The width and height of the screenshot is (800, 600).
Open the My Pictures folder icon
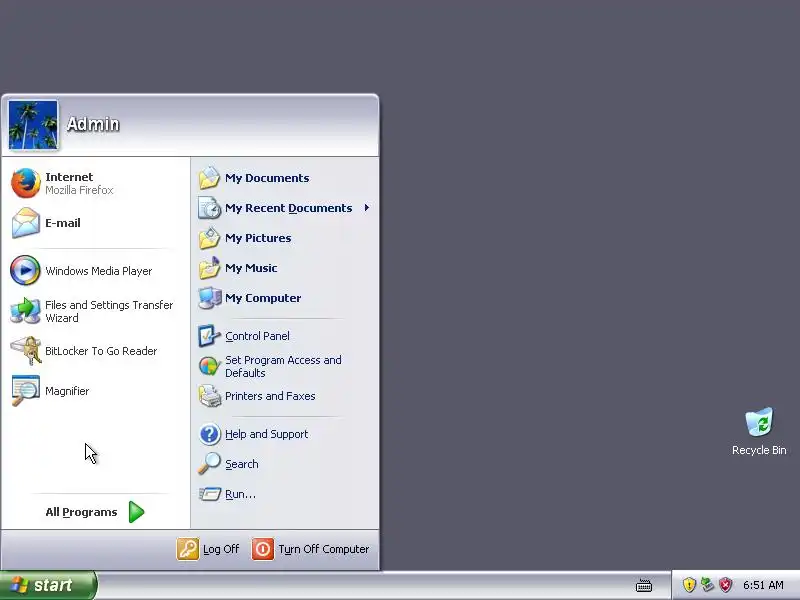(209, 238)
